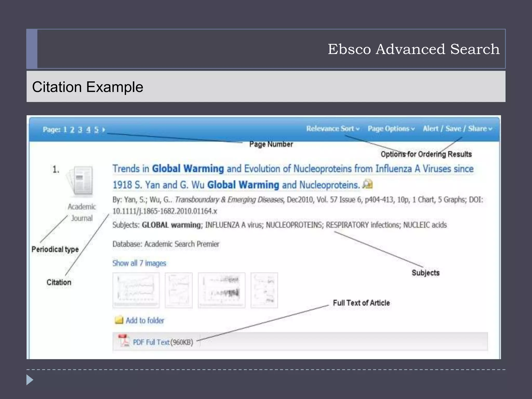532x399 pixels.
Task: Click the next page arrow after page 5
Action: pyautogui.click(x=104, y=130)
